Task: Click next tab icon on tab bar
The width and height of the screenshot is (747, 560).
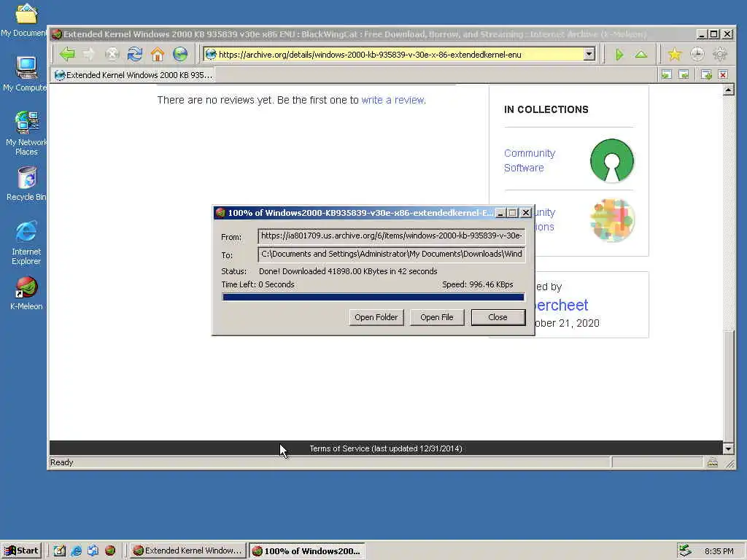Action: tap(684, 75)
